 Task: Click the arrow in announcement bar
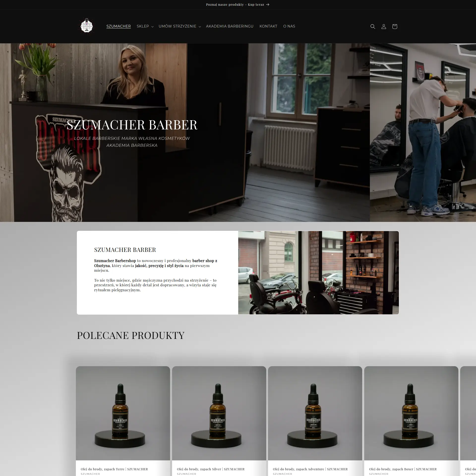coord(268,5)
